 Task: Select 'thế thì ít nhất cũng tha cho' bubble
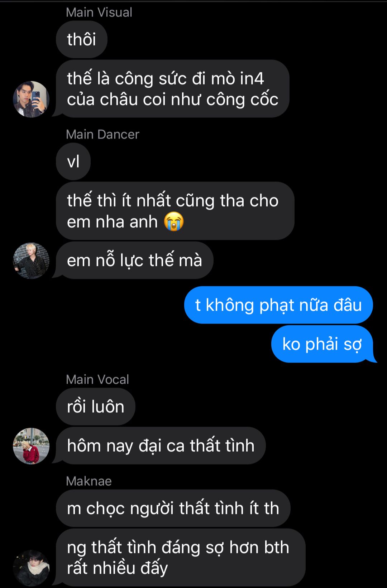[175, 211]
